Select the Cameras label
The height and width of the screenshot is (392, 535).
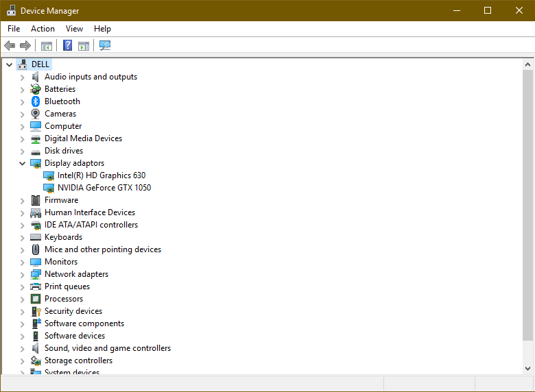click(x=60, y=114)
